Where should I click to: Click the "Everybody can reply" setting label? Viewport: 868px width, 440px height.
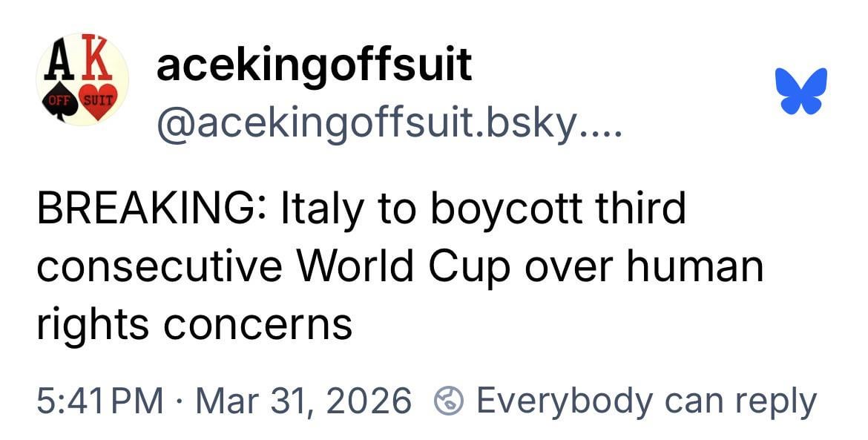pos(645,401)
